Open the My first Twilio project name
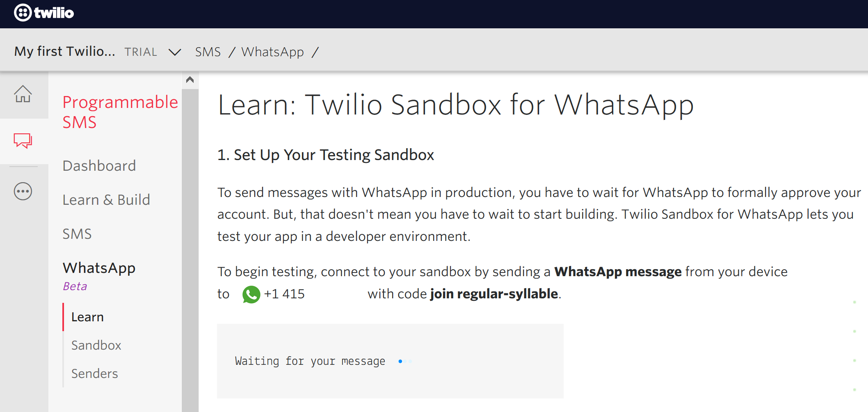Image resolution: width=868 pixels, height=412 pixels. pyautogui.click(x=64, y=52)
